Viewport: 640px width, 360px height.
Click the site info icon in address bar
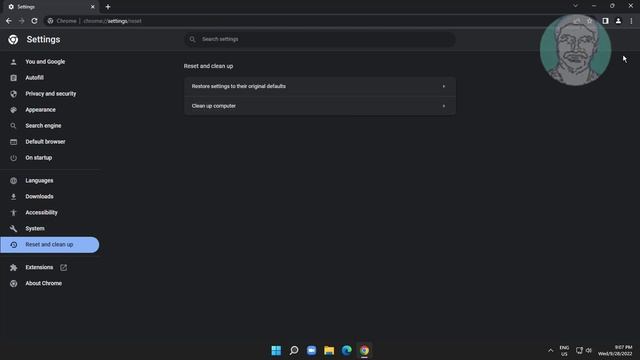coord(50,21)
